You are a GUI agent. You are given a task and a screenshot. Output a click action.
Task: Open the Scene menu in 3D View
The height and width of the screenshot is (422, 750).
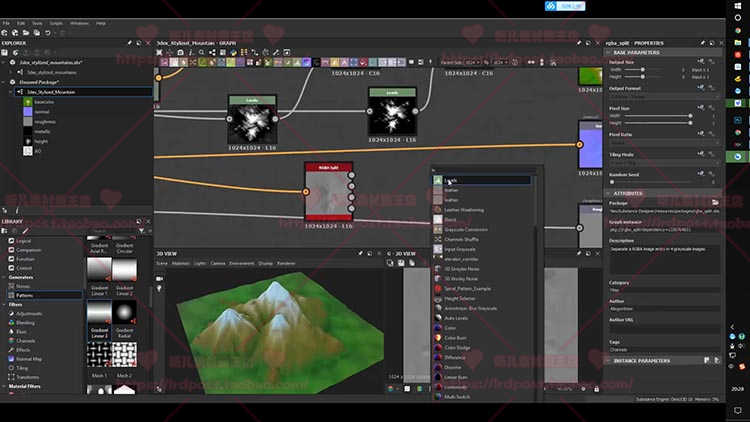(x=162, y=263)
